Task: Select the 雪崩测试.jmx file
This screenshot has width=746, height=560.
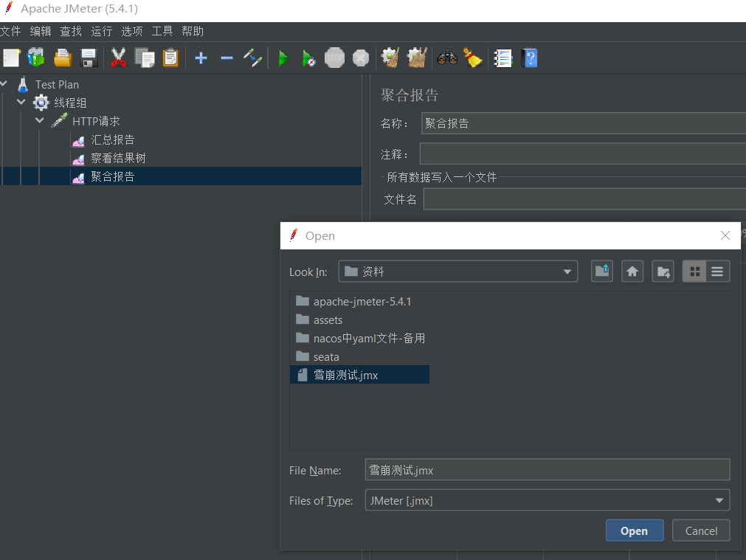Action: click(359, 375)
